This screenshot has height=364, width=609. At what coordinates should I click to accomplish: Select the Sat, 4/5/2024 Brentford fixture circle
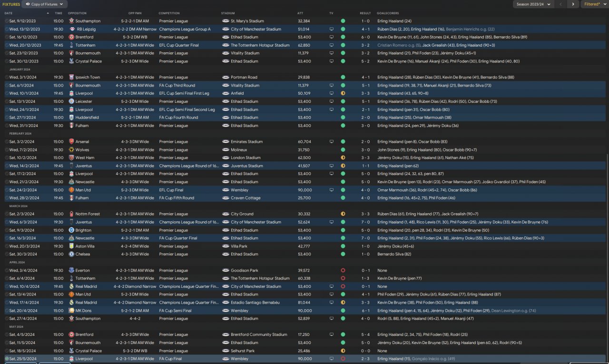coord(7,334)
